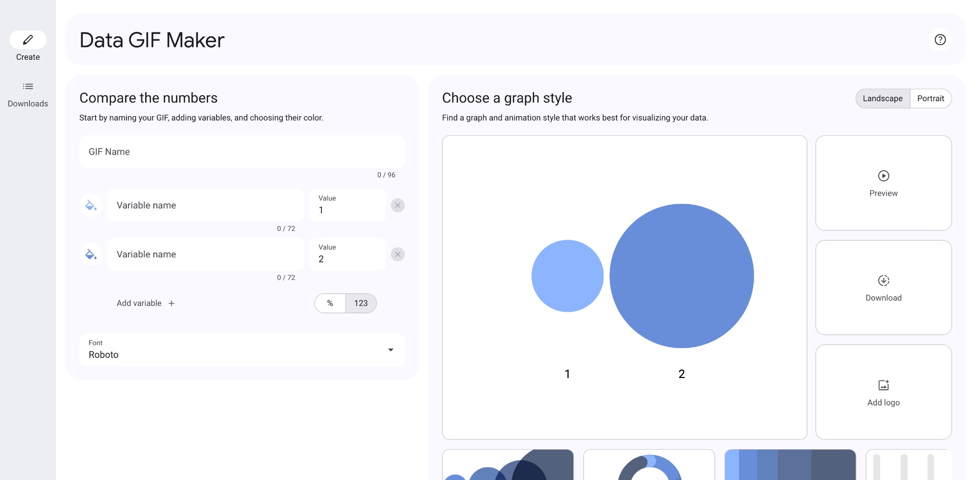Switch to 123 number display mode

[x=361, y=303]
